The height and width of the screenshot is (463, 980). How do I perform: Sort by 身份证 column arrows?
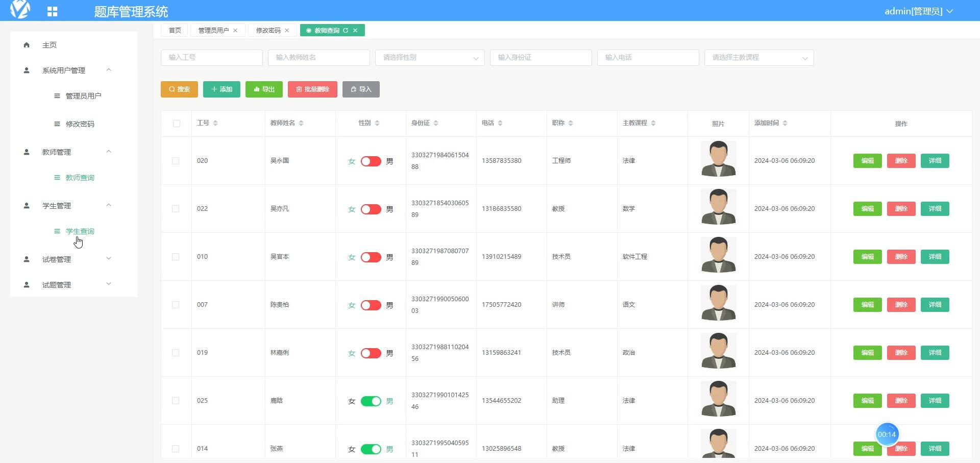coord(436,123)
